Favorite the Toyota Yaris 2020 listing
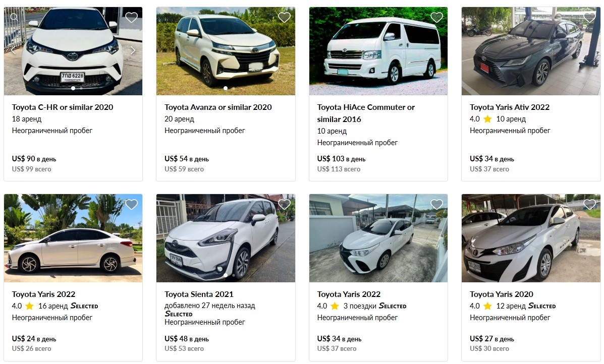The width and height of the screenshot is (604, 364). point(589,204)
